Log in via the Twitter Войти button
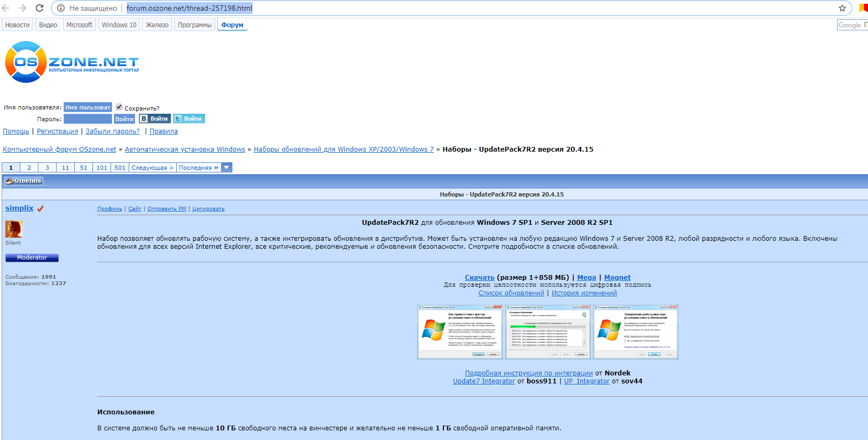This screenshot has width=868, height=440. pyautogui.click(x=189, y=119)
